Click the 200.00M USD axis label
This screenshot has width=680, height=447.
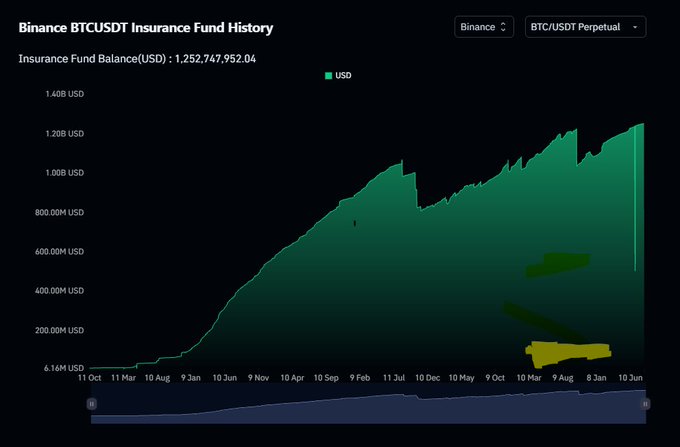click(x=59, y=330)
